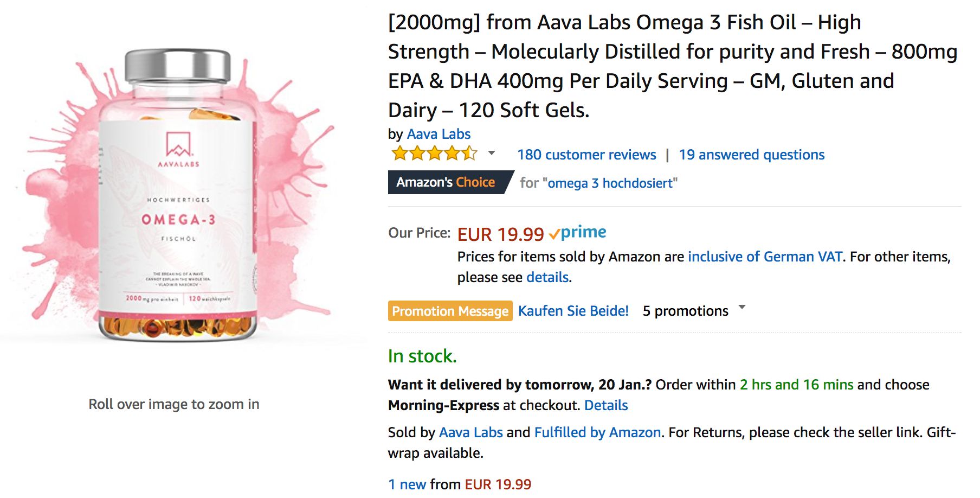This screenshot has width=980, height=498.
Task: Click the EUR 19.99 price
Action: pyautogui.click(x=500, y=234)
